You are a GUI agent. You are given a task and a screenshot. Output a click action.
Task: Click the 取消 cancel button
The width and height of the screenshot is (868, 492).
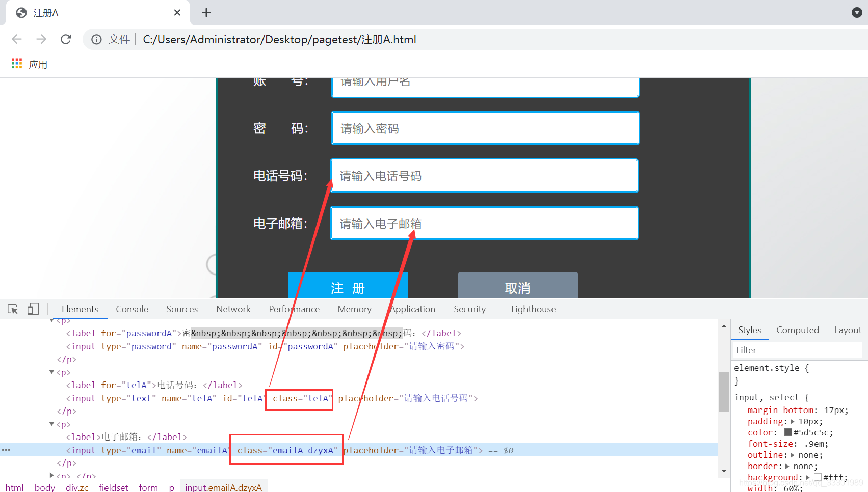pos(518,285)
